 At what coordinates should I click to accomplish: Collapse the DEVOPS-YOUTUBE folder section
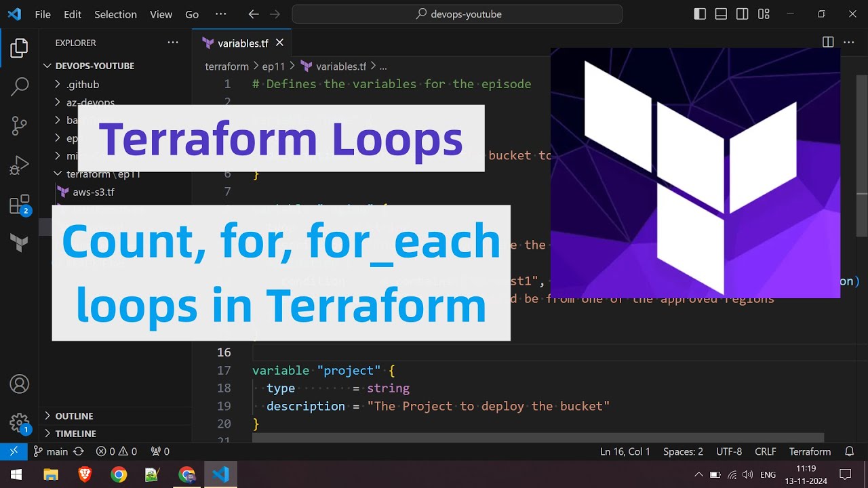point(115,66)
